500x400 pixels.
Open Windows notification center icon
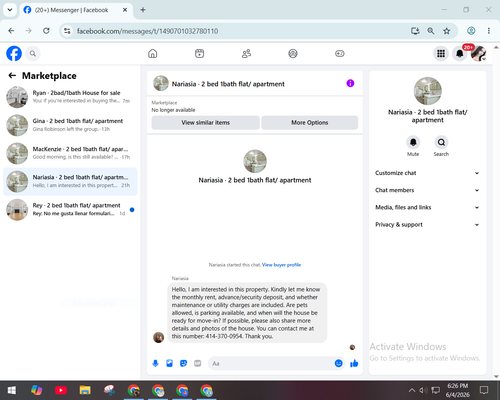pos(484,390)
